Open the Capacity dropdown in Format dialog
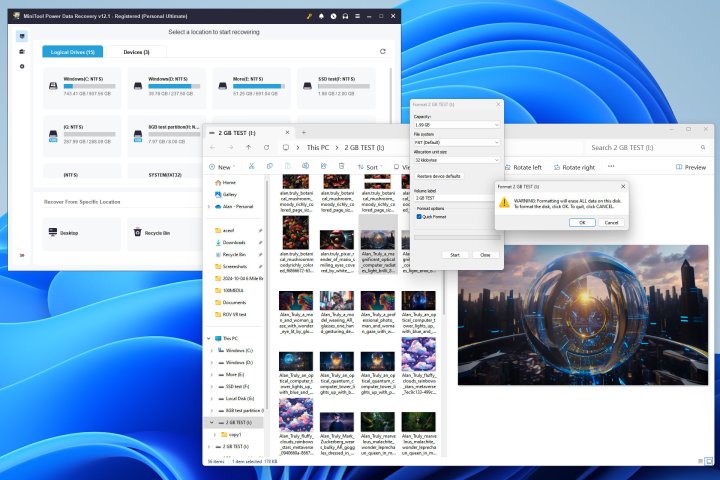The height and width of the screenshot is (480, 720). (456, 124)
